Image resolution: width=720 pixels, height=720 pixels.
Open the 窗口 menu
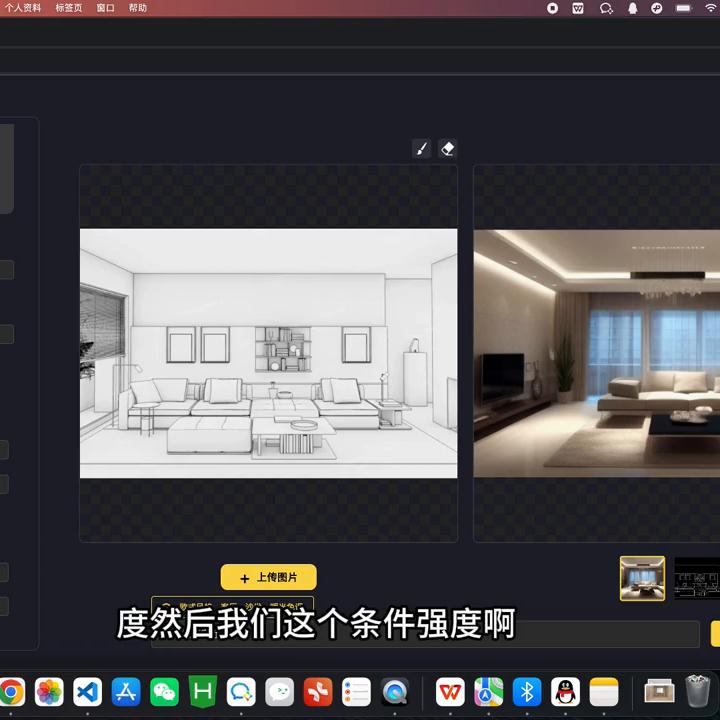click(105, 8)
